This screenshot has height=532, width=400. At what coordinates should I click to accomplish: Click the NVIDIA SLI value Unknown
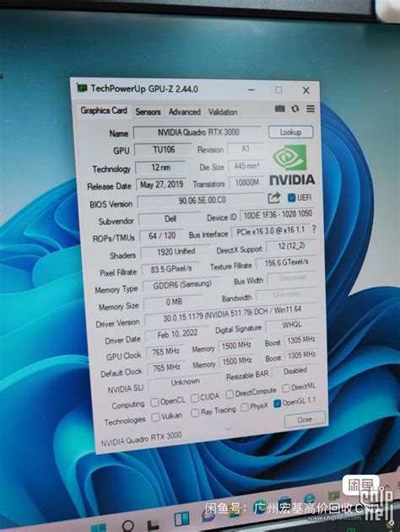(x=186, y=383)
